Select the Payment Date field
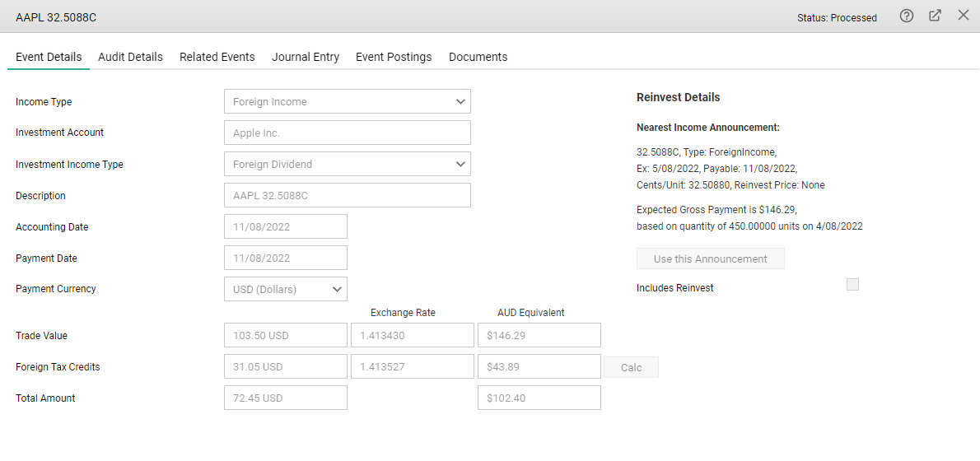This screenshot has width=980, height=461. [286, 258]
